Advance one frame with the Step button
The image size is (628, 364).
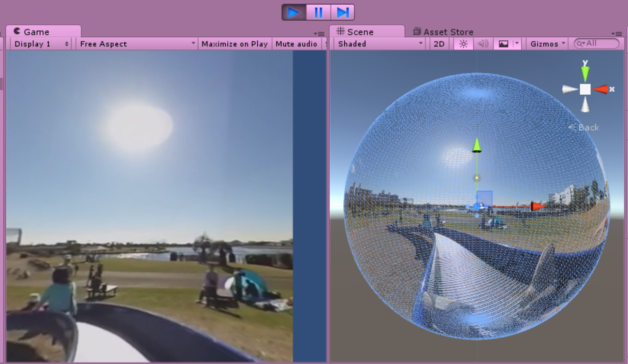point(342,12)
